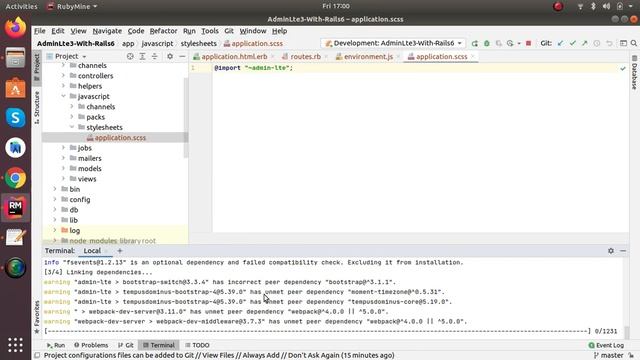The image size is (640, 360).
Task: Open Project panel gear options
Action: (x=170, y=56)
